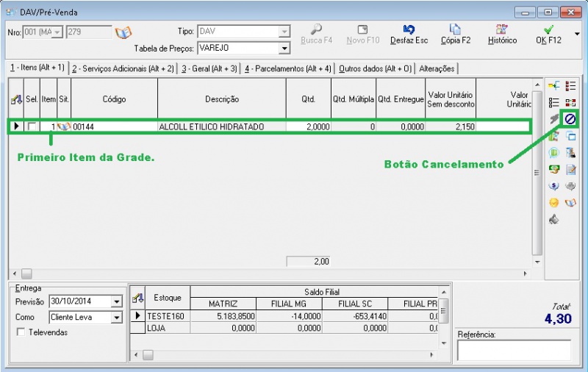Click the open book icon beside Nro field
Viewport: 588px width, 372px height.
coord(123,32)
